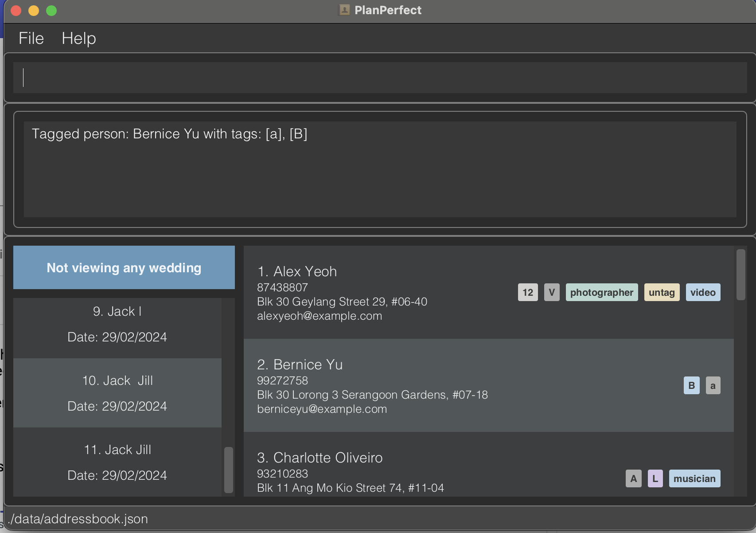Click the 'a' tag on Bernice Yu
Viewport: 756px width, 533px height.
713,385
